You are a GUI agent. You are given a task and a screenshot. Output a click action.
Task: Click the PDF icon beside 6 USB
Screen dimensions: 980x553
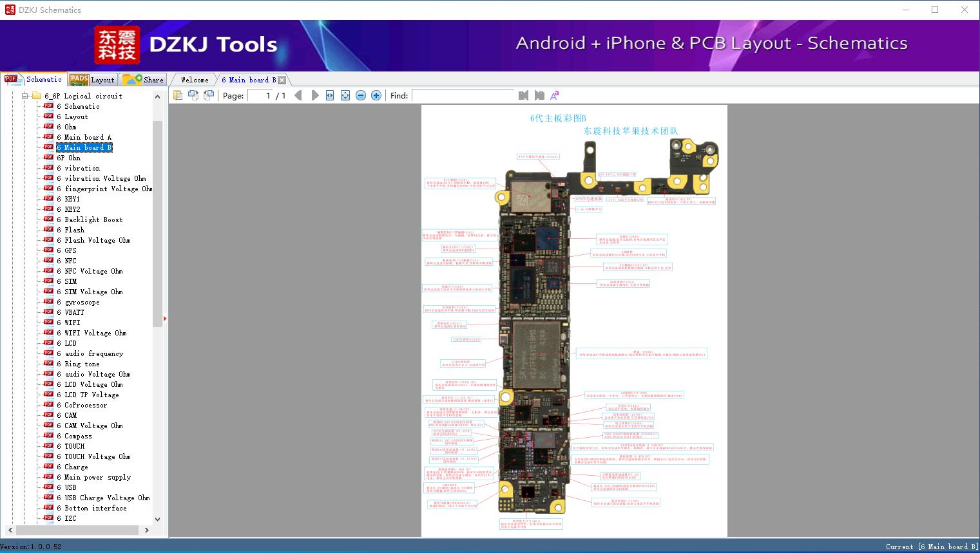point(48,487)
